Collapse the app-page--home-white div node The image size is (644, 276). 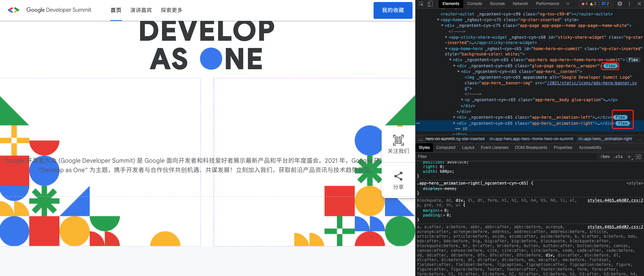tap(442, 26)
